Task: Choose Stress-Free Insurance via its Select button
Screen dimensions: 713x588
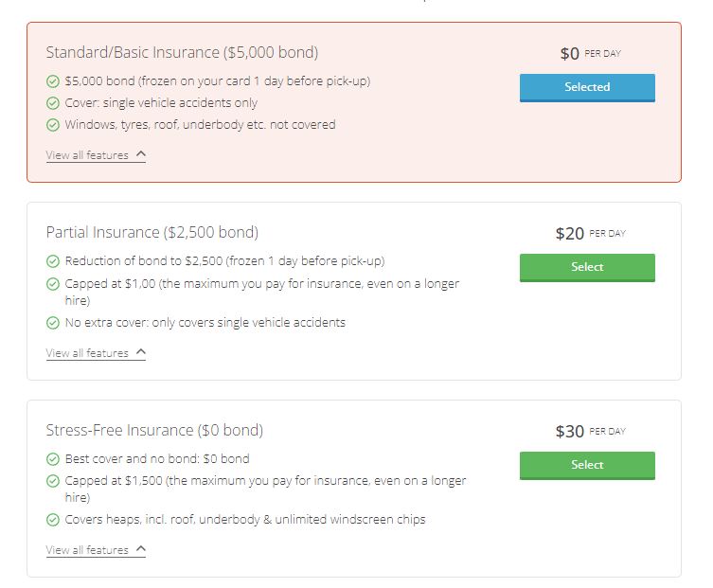Action: pos(587,465)
